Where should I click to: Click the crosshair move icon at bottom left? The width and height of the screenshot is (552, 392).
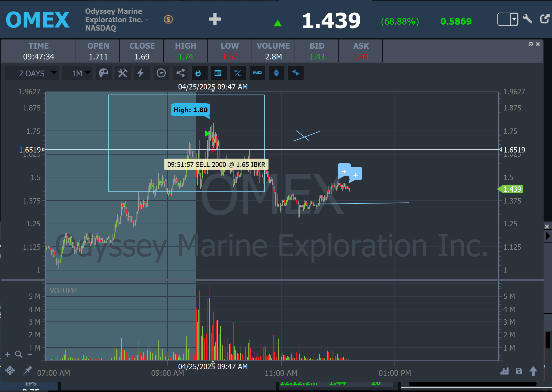(x=10, y=370)
